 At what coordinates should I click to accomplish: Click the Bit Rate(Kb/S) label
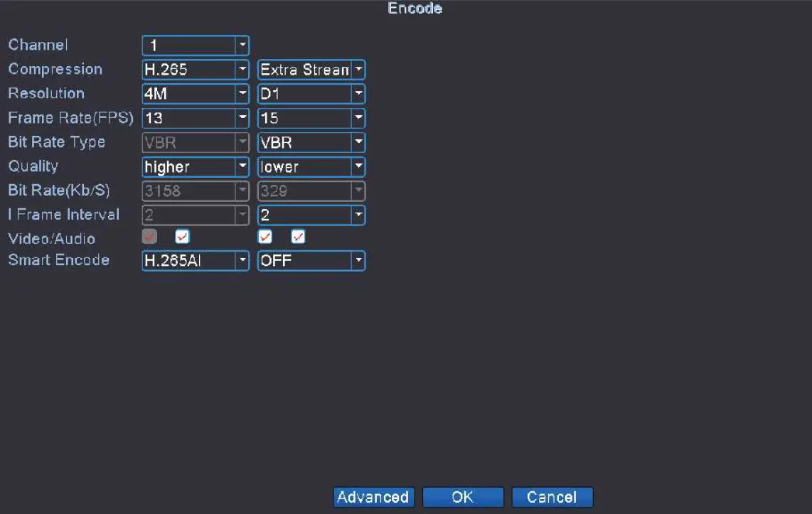(x=59, y=191)
